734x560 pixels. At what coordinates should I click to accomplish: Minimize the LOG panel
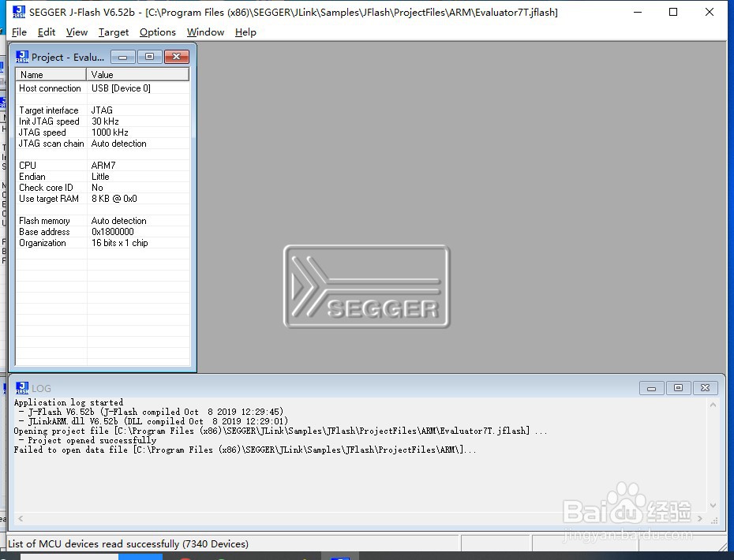(x=651, y=388)
